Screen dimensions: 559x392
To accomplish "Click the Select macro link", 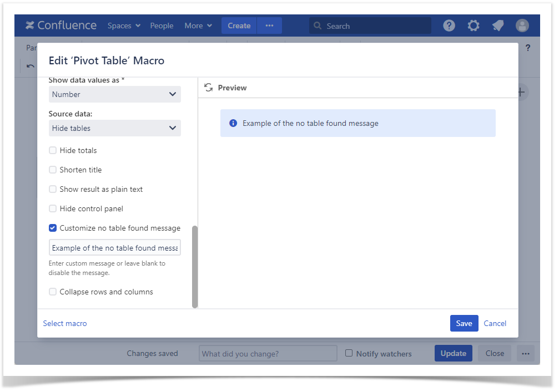I will click(x=65, y=323).
